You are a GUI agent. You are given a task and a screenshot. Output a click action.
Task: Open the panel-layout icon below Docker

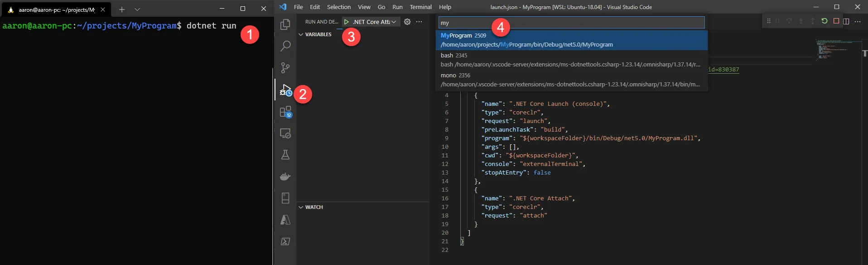point(285,198)
